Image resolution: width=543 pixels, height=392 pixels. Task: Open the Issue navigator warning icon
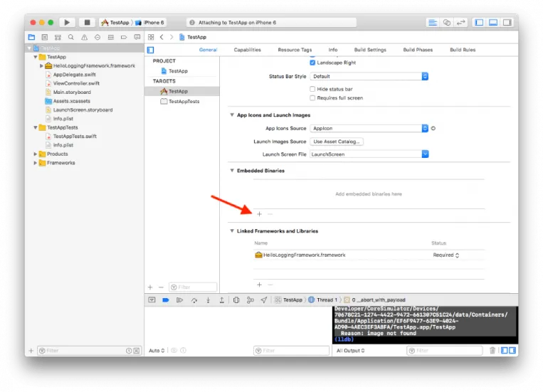click(x=84, y=37)
